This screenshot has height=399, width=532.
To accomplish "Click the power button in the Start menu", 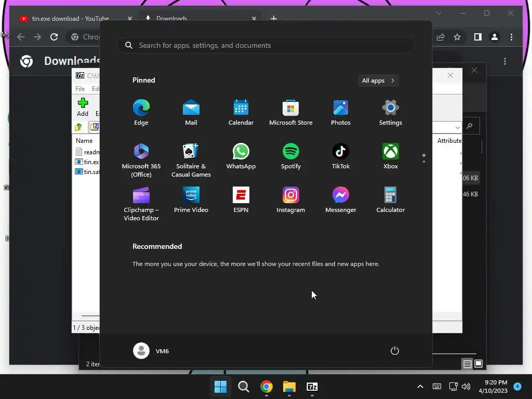I will click(x=395, y=351).
